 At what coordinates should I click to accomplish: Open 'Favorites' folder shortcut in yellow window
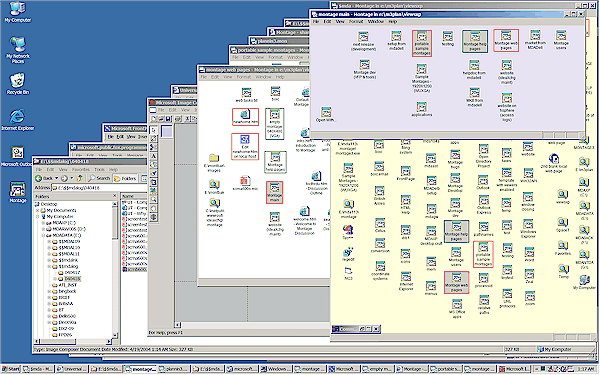(x=562, y=248)
